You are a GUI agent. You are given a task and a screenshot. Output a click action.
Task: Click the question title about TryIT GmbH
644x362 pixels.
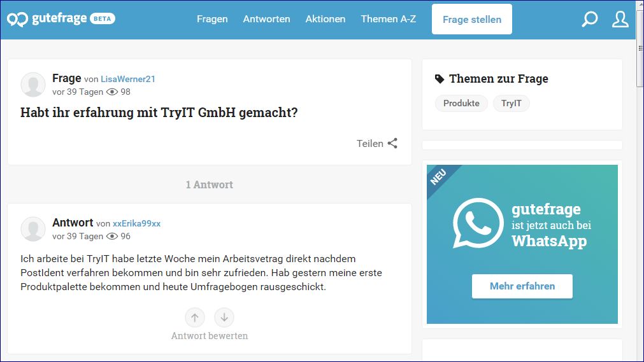pyautogui.click(x=159, y=113)
